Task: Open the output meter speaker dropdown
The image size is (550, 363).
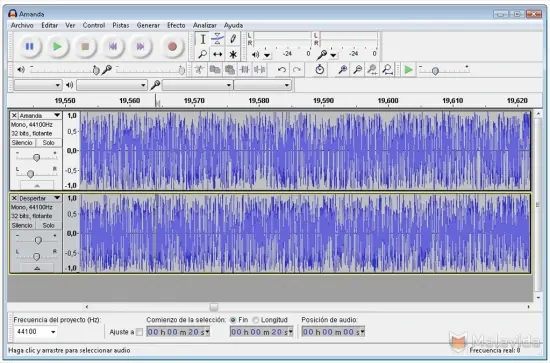Action: click(x=267, y=55)
